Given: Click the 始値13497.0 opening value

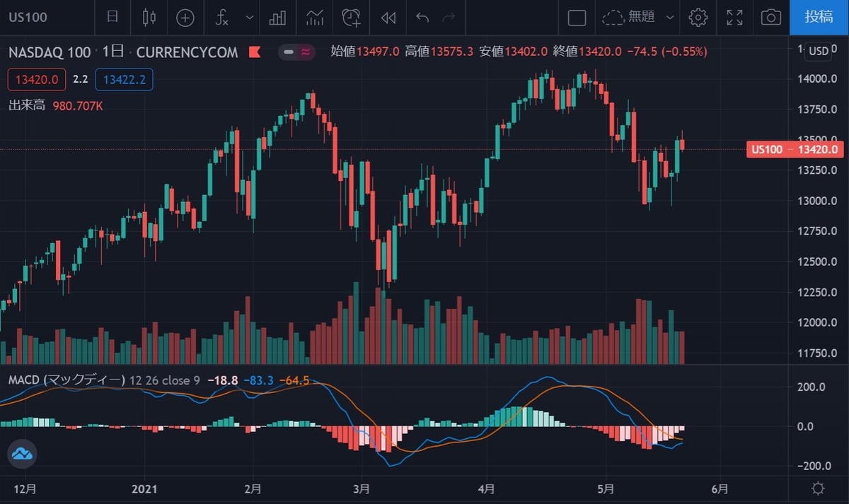Looking at the screenshot, I should pos(365,52).
